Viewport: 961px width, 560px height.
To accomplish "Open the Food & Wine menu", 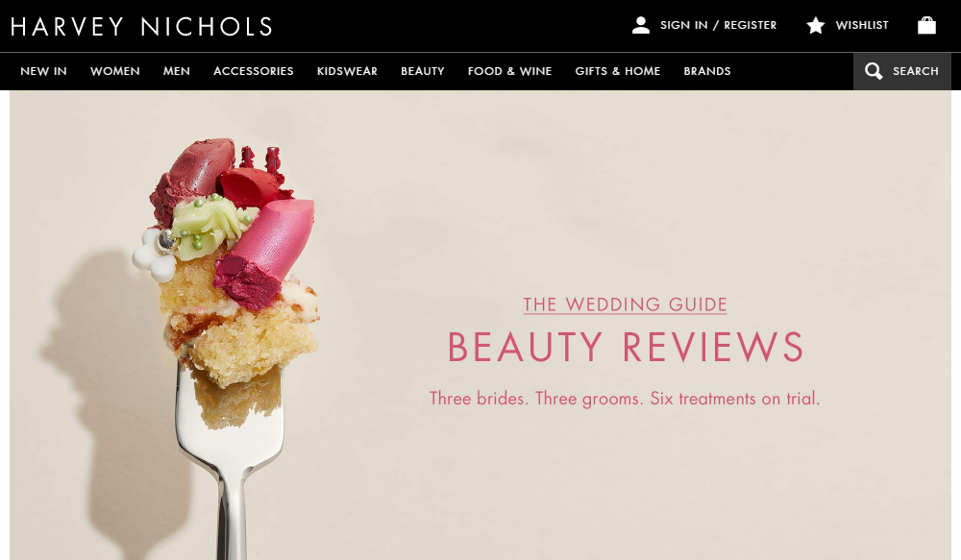I will tap(510, 71).
